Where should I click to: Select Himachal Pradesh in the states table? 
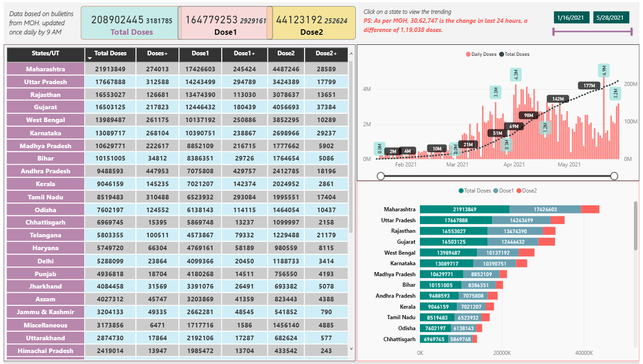[46, 351]
